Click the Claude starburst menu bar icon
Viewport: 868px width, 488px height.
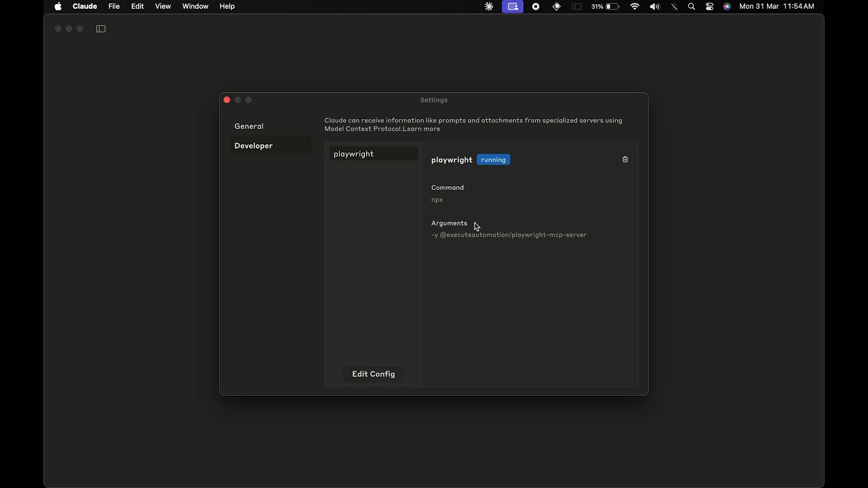[489, 6]
